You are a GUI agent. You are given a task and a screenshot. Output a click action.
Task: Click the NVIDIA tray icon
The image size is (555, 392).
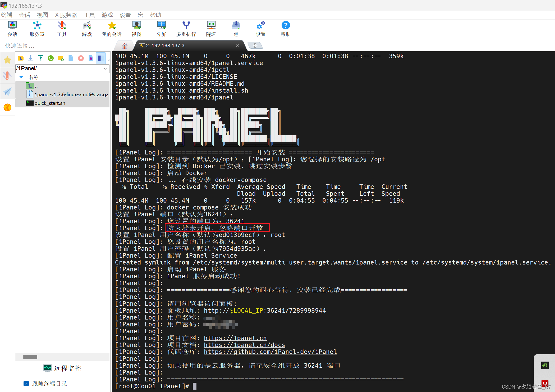pyautogui.click(x=545, y=365)
